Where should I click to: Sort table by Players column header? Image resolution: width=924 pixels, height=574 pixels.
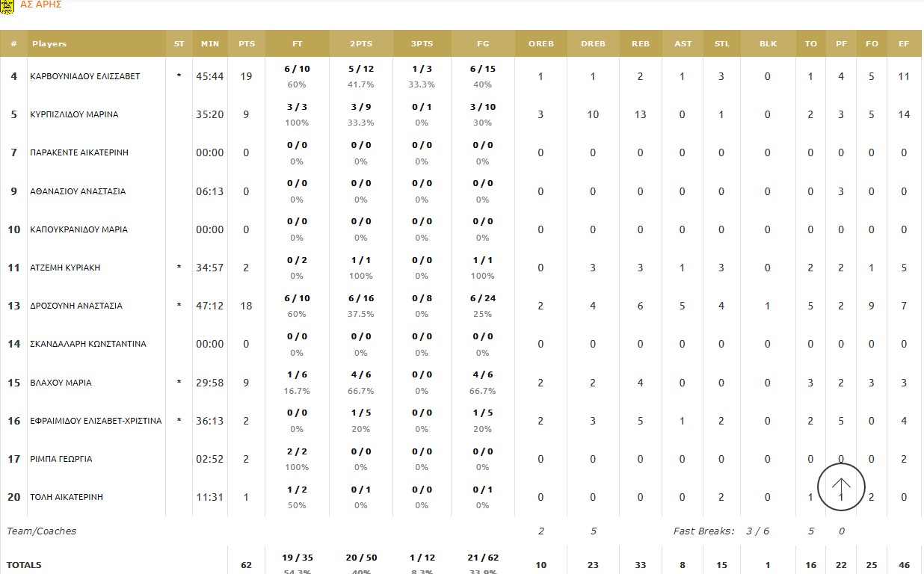[x=49, y=44]
